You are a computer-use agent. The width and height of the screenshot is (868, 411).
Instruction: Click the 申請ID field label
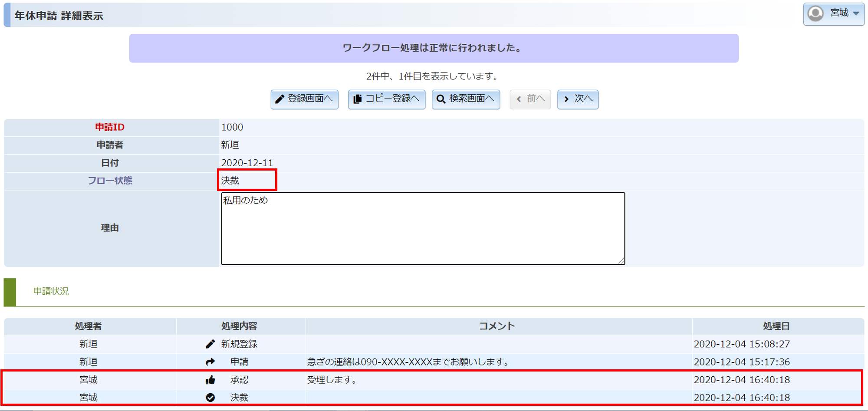coord(110,127)
